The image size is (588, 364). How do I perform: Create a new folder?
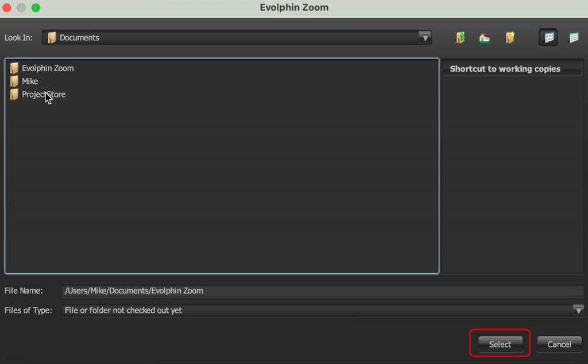[x=510, y=37]
